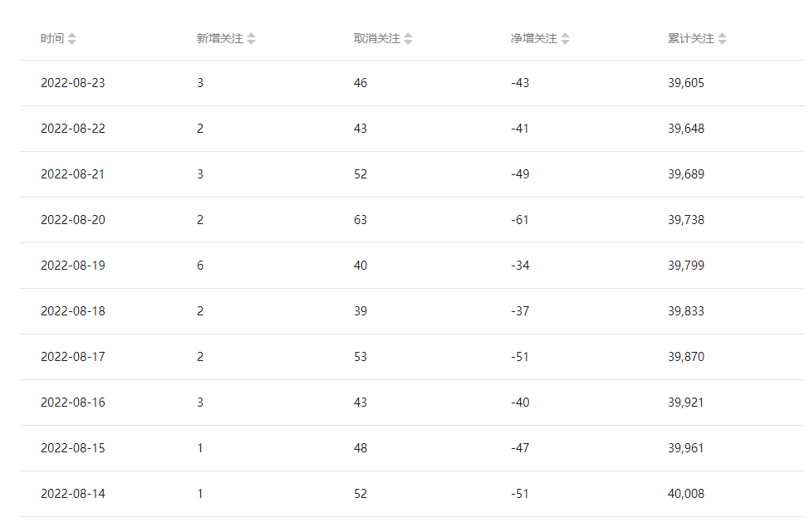Select net change value -34
The image size is (809, 532).
tap(520, 266)
